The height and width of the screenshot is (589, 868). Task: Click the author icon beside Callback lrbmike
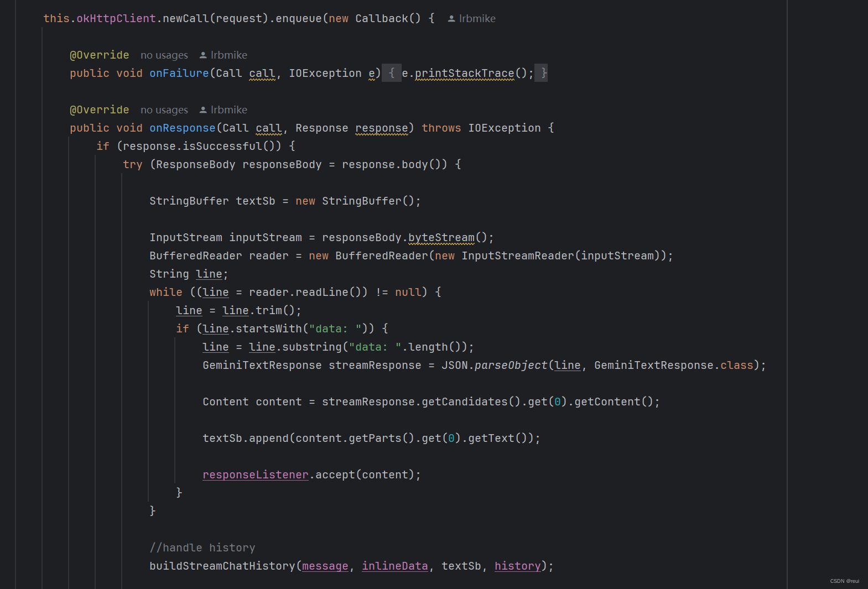[451, 19]
